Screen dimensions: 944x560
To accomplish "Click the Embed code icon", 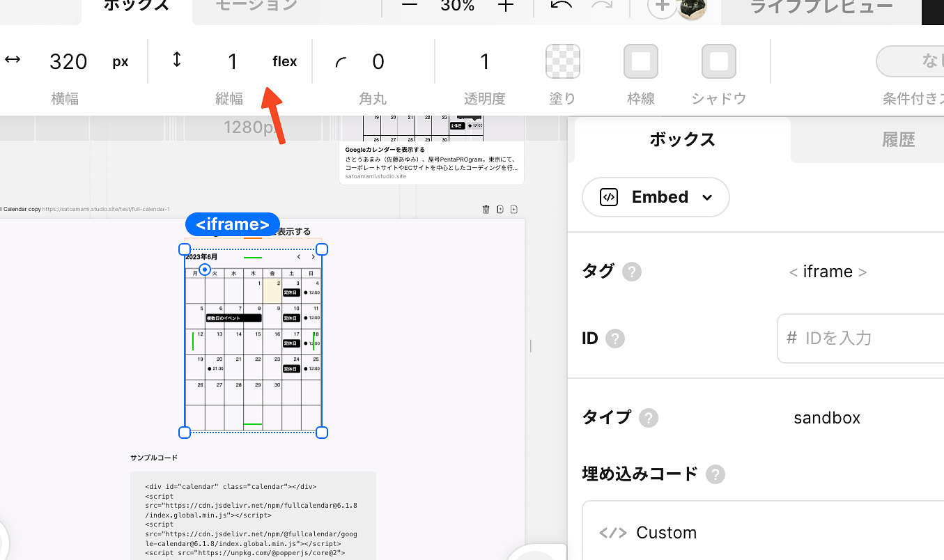I will click(609, 197).
